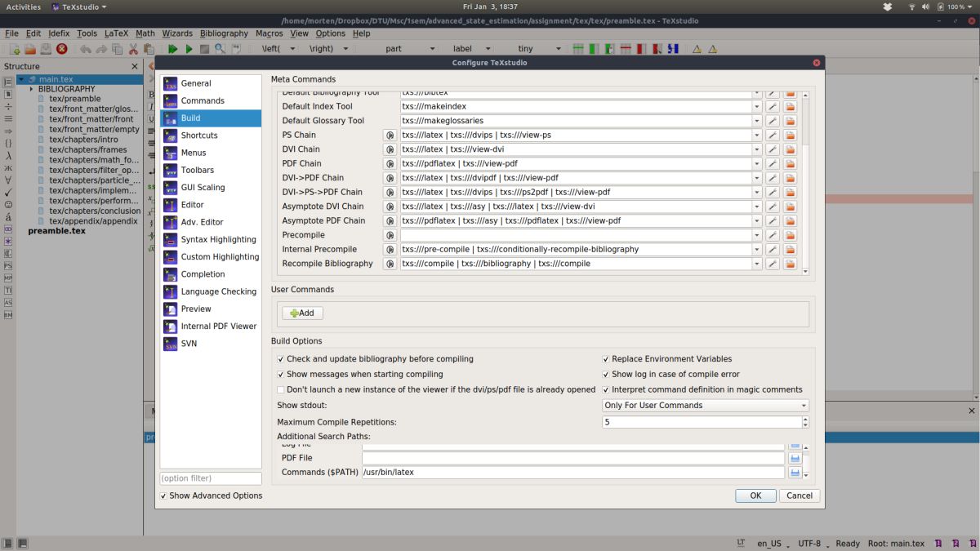This screenshot has height=551, width=980.
Task: Click the clock showing Fri Jan 3
Action: pyautogui.click(x=489, y=7)
